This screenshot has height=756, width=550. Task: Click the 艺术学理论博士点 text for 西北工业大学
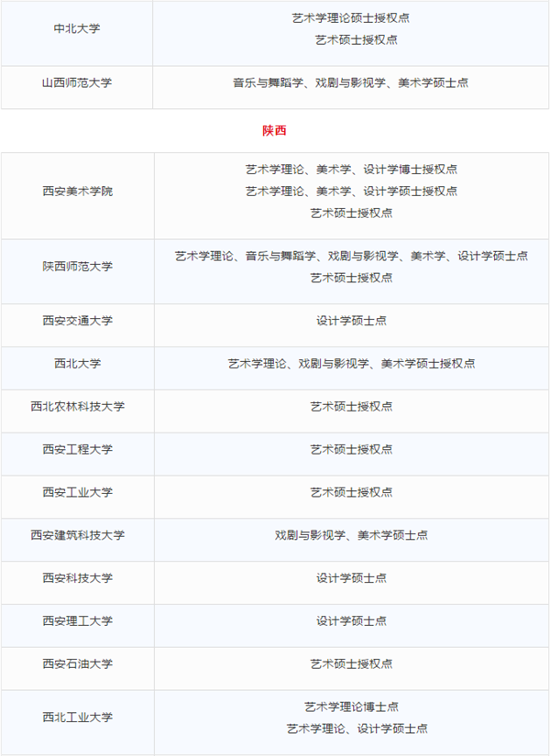pyautogui.click(x=351, y=707)
